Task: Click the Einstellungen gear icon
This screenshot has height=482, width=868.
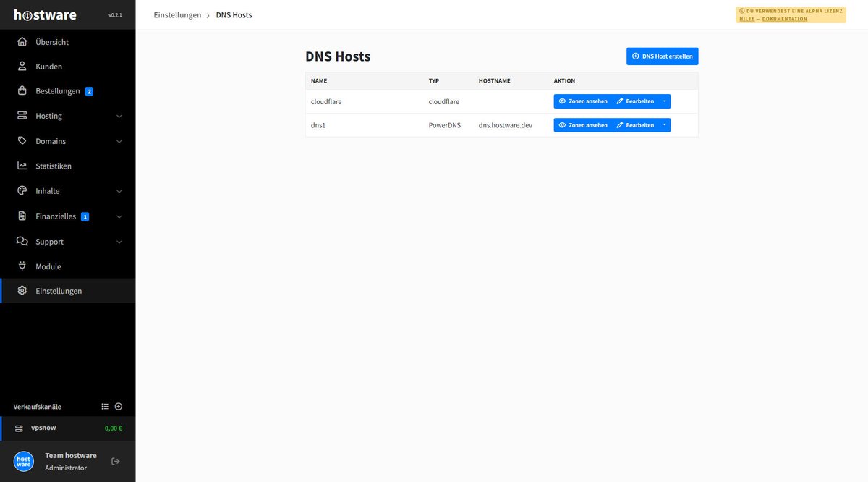Action: tap(22, 291)
